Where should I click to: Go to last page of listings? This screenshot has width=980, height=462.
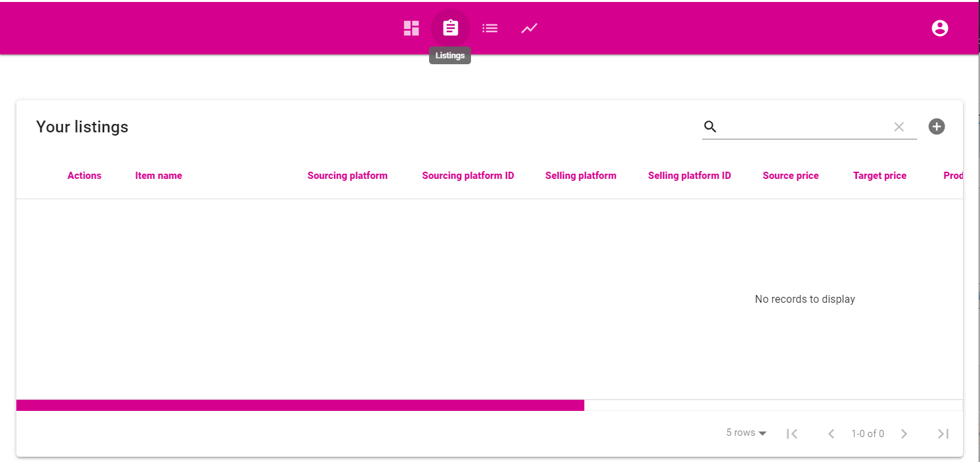tap(943, 434)
